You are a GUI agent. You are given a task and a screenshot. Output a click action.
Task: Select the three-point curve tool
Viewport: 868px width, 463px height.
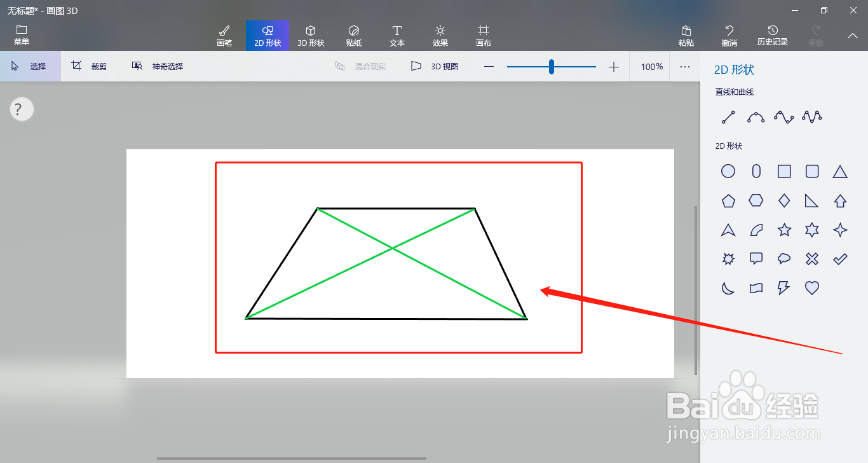756,117
